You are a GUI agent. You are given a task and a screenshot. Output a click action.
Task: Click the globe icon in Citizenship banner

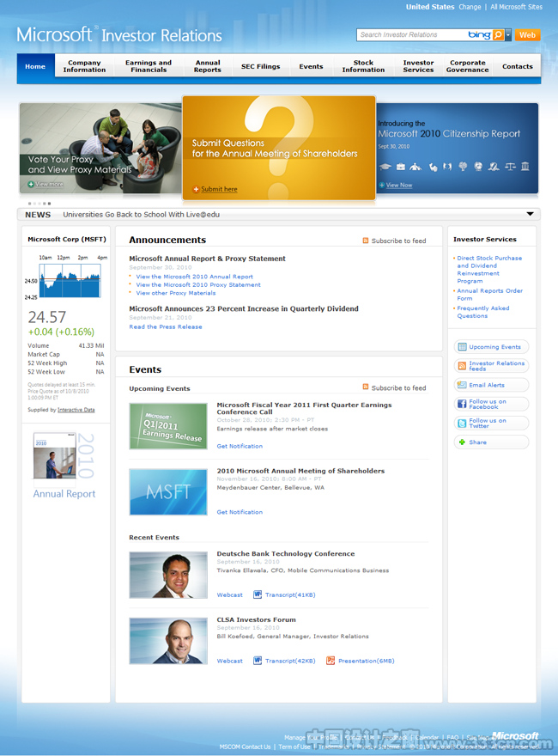pos(478,167)
